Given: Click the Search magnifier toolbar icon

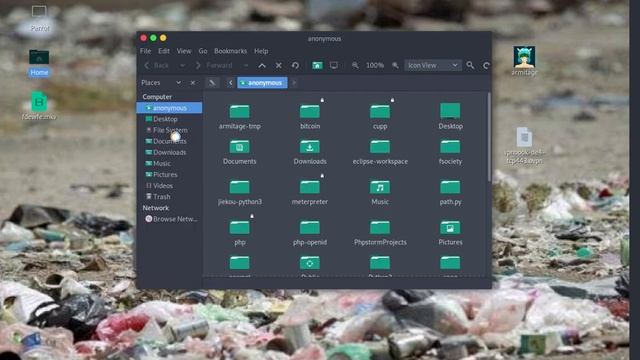Looking at the screenshot, I should (470, 65).
